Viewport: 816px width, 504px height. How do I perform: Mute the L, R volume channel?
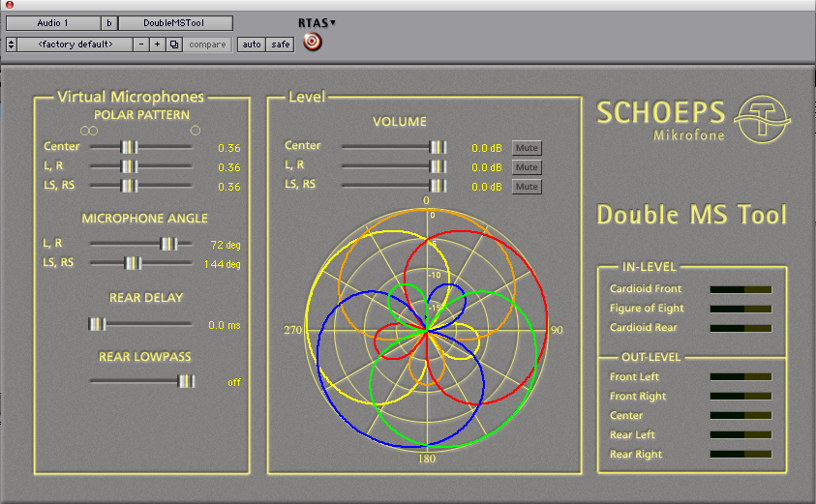(527, 167)
